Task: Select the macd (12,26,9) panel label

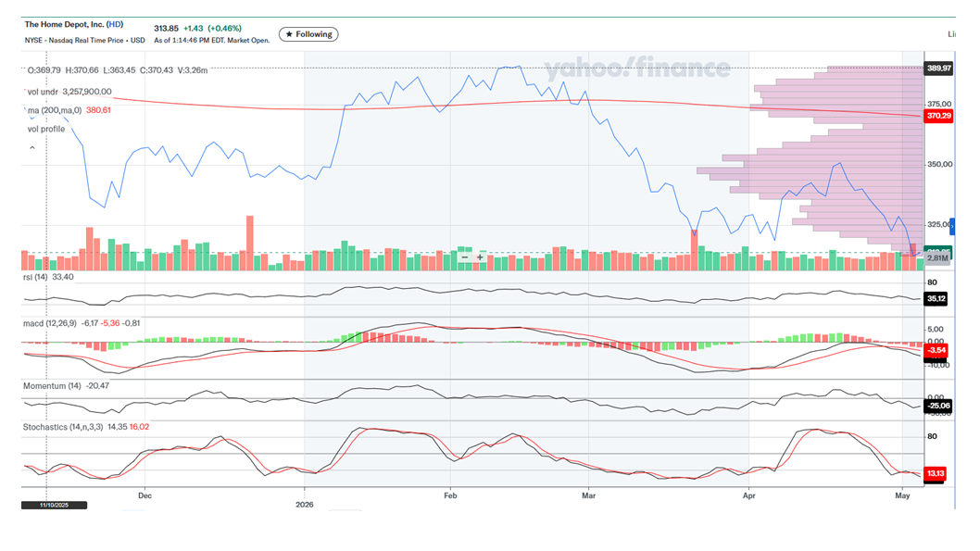Action: (x=50, y=323)
